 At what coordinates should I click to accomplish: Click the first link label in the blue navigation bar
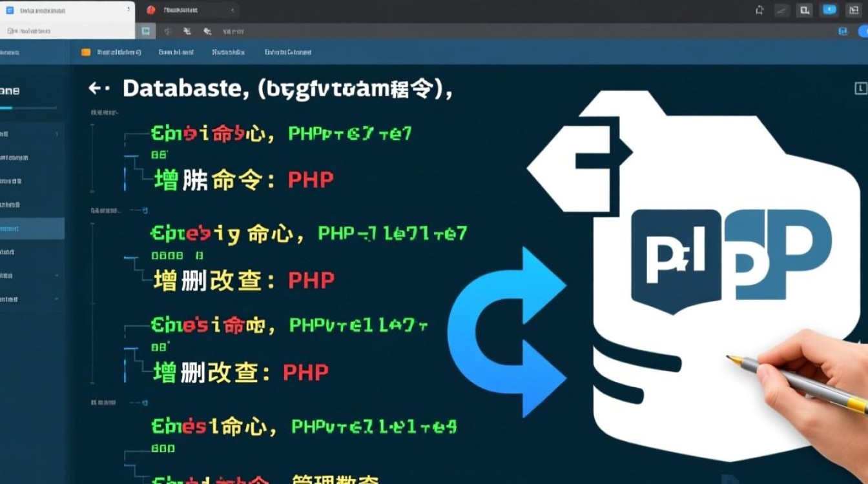118,52
